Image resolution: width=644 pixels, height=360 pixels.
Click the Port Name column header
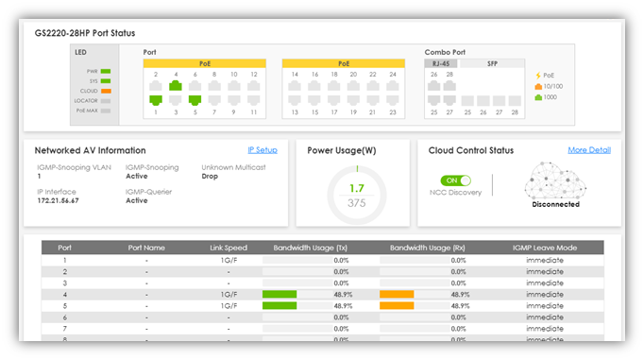(146, 248)
